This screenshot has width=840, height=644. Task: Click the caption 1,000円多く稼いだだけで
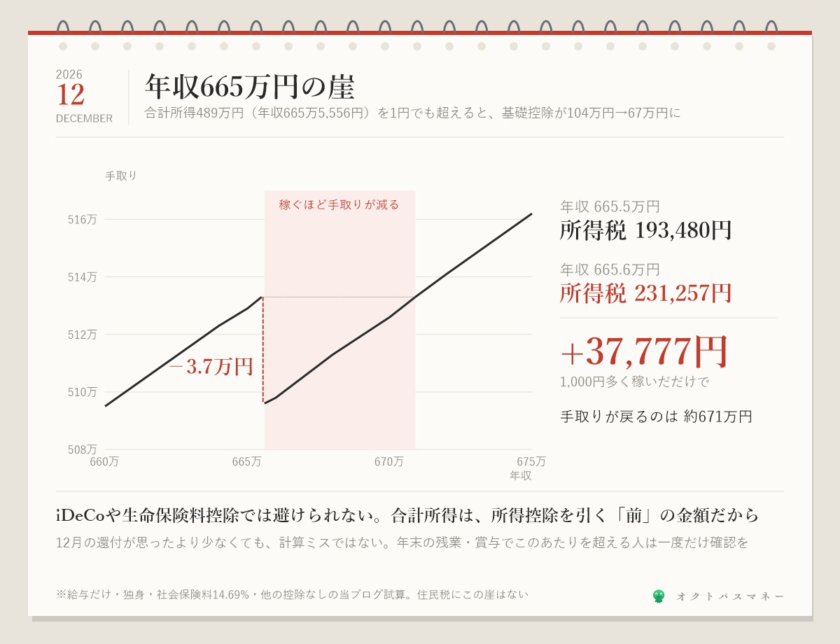(634, 381)
